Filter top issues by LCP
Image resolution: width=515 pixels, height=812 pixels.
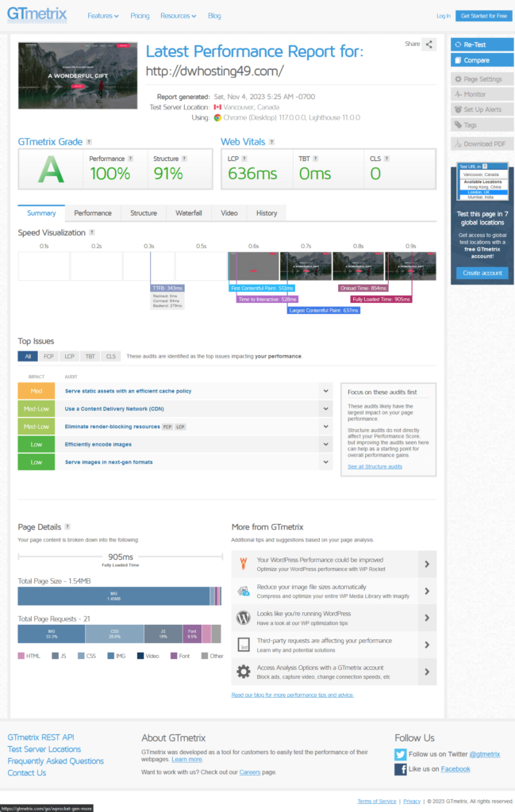click(69, 356)
